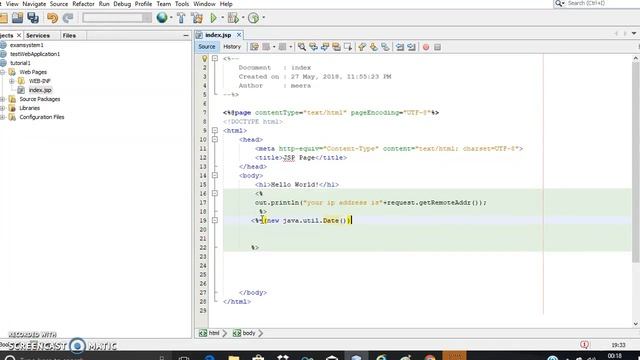Viewport: 640px width, 360px height.
Task: Switch to the History view button
Action: (232, 47)
